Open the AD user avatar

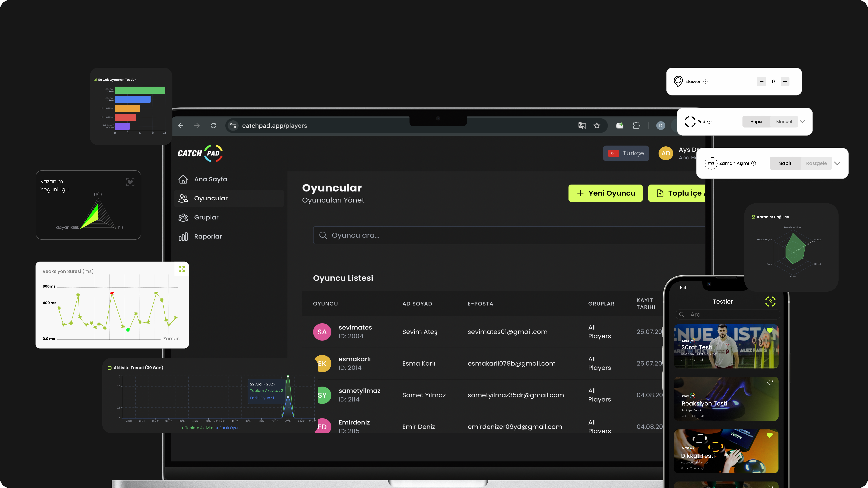[666, 153]
